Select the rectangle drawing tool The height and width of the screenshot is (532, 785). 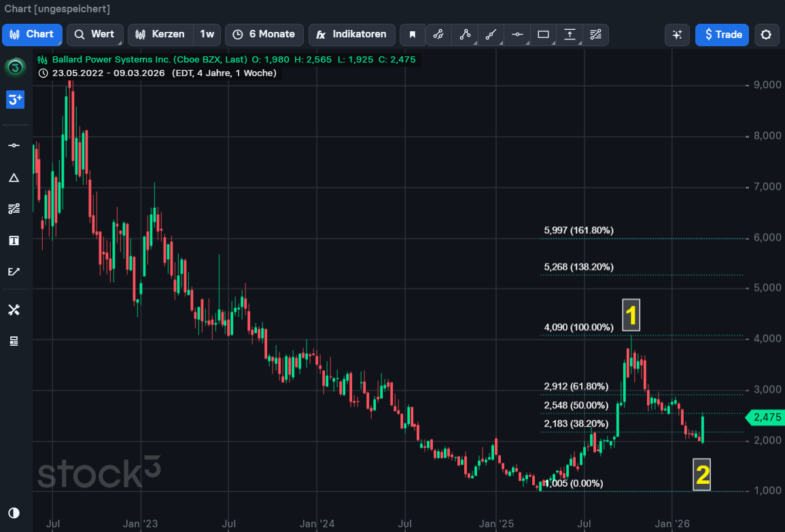click(x=543, y=35)
